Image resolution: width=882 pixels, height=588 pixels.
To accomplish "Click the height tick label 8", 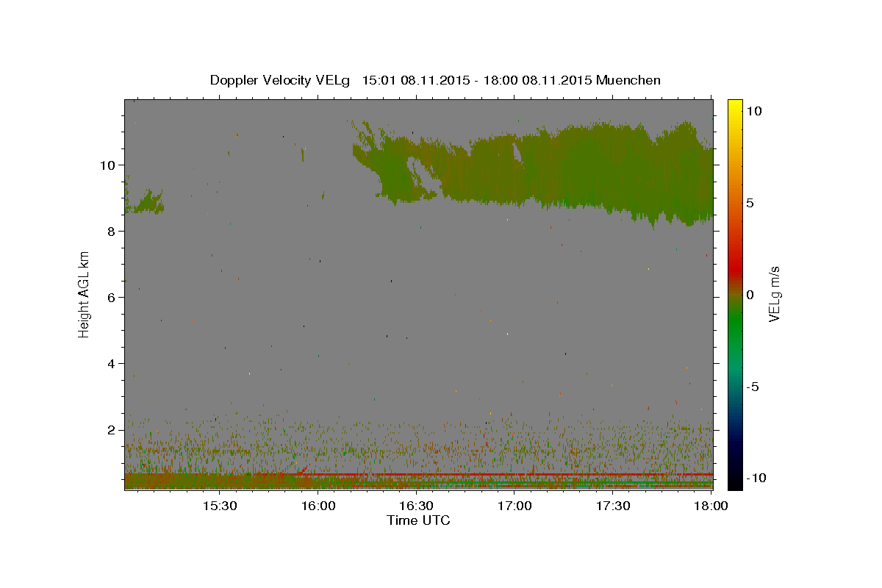I will (112, 232).
